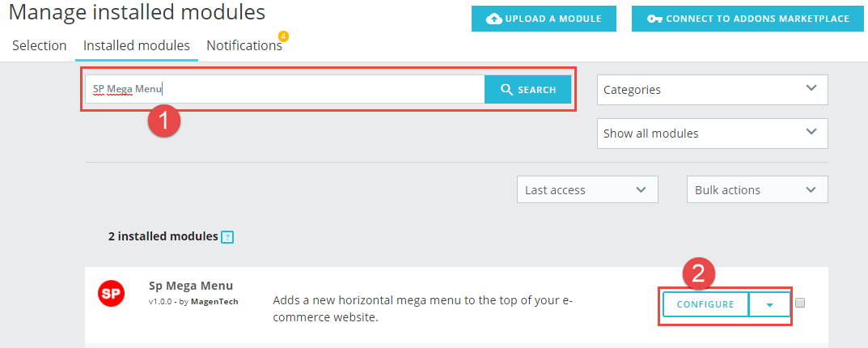Open the Bulk actions dropdown
The width and height of the screenshot is (868, 348).
point(757,190)
